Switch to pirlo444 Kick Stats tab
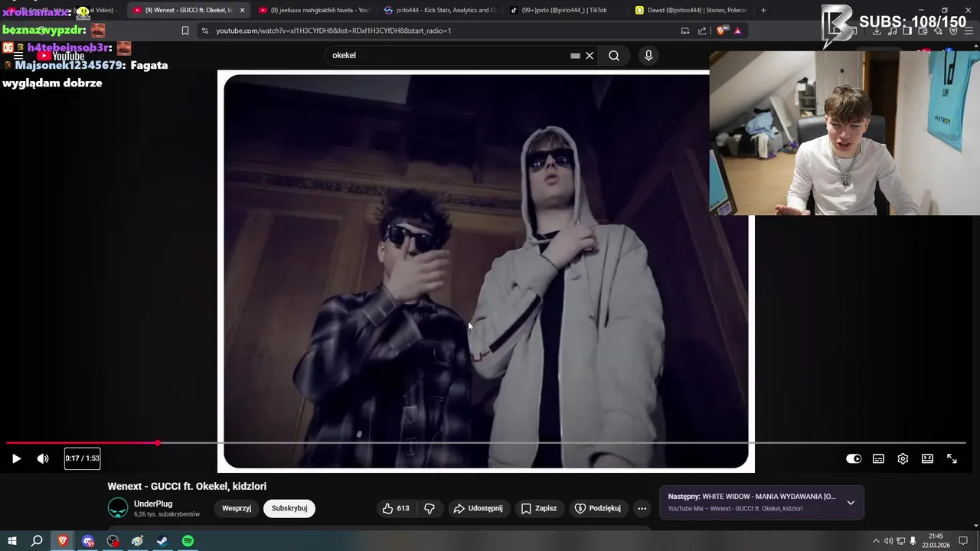This screenshot has height=551, width=980. point(439,10)
